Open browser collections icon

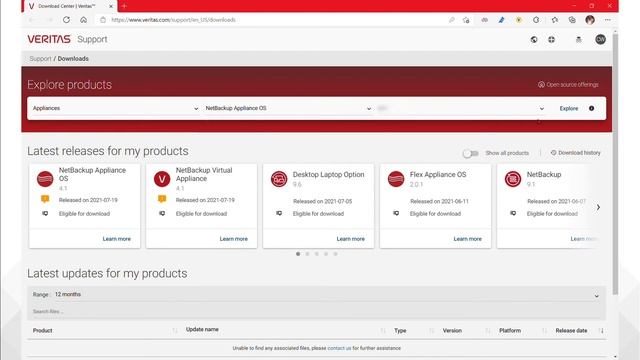[x=572, y=20]
